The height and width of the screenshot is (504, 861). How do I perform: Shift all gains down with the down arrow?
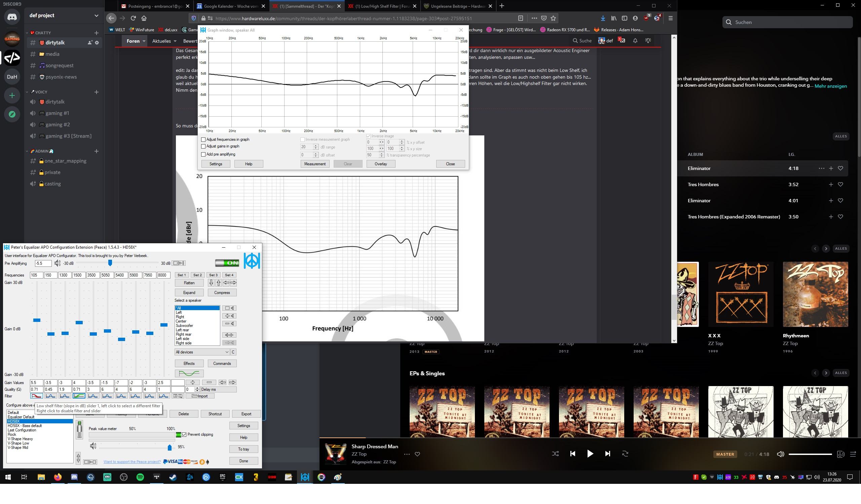(x=211, y=283)
